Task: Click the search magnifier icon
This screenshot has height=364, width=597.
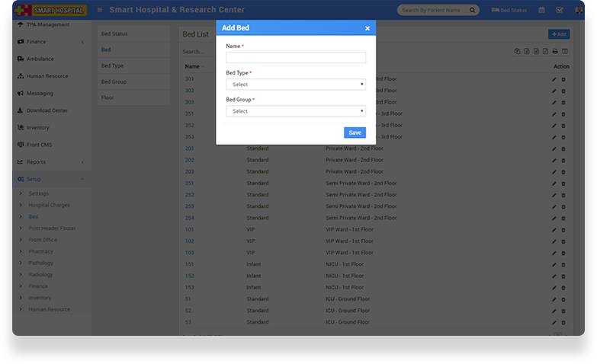Action: [473, 11]
